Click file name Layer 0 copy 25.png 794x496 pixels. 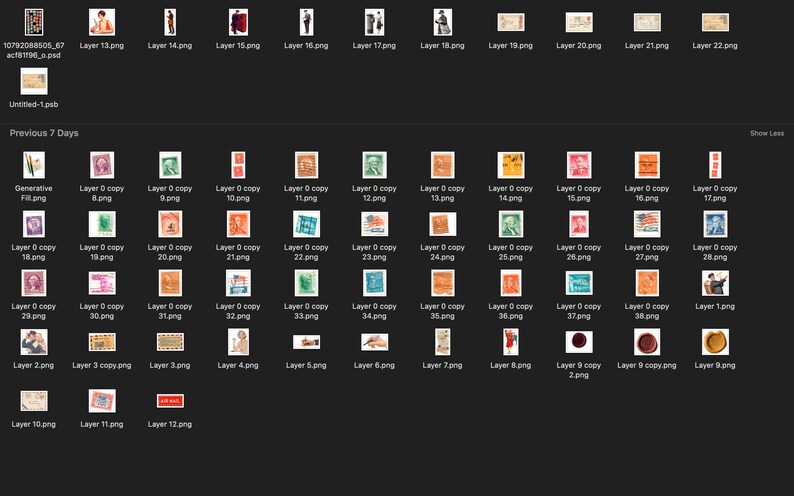(510, 252)
